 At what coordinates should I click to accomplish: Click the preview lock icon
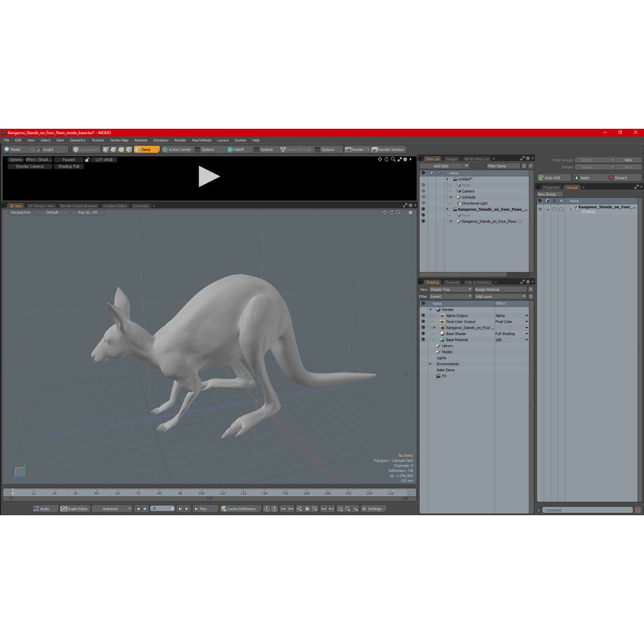tap(87, 160)
